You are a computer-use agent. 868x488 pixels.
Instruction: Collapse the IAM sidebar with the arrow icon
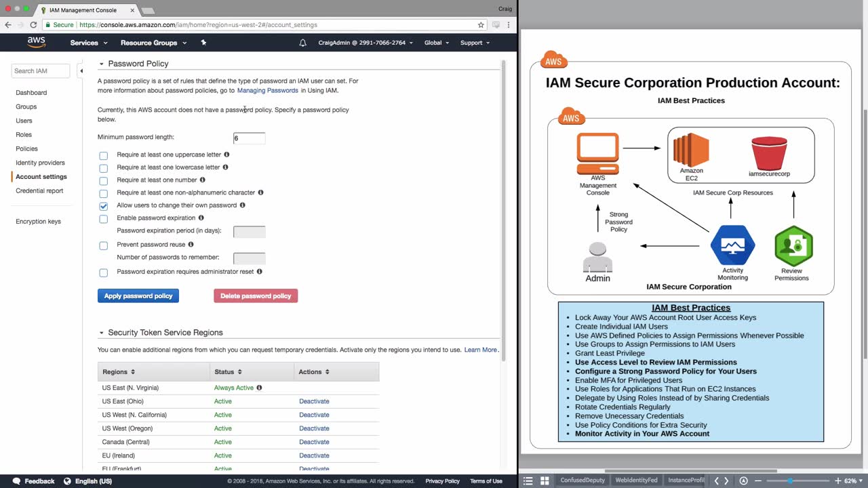[x=81, y=70]
